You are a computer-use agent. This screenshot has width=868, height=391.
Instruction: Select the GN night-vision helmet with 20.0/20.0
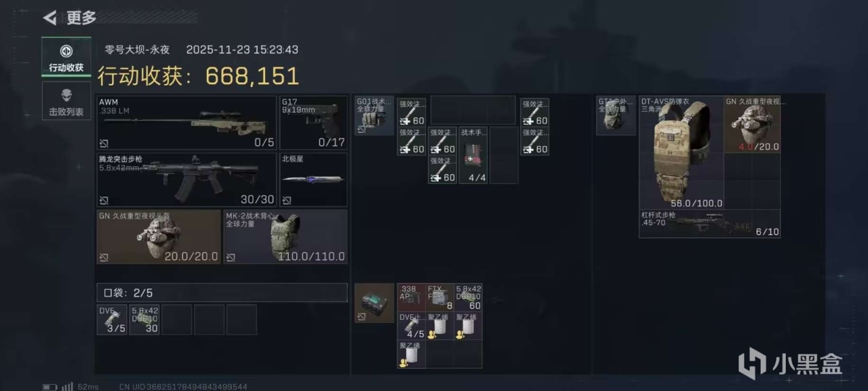click(159, 236)
